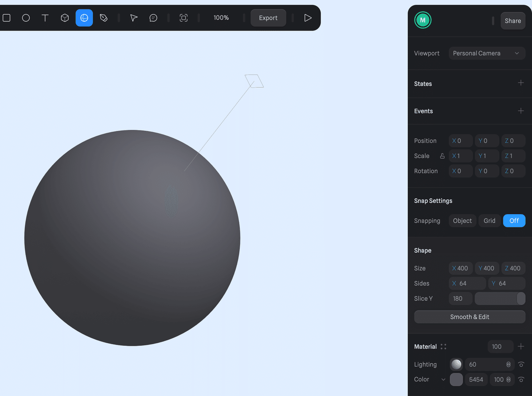Image resolution: width=532 pixels, height=396 pixels.
Task: Click the Position X field
Action: pyautogui.click(x=461, y=141)
